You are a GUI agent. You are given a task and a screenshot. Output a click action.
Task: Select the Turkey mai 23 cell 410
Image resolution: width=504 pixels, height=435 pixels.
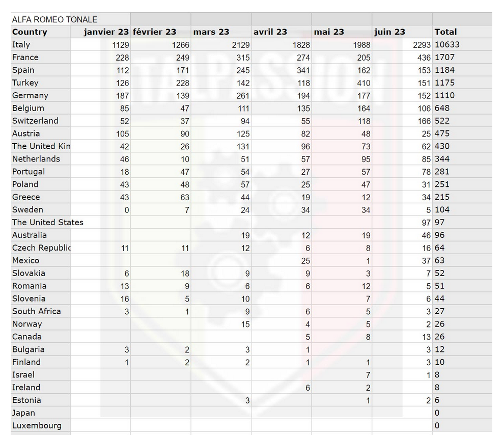pos(342,83)
